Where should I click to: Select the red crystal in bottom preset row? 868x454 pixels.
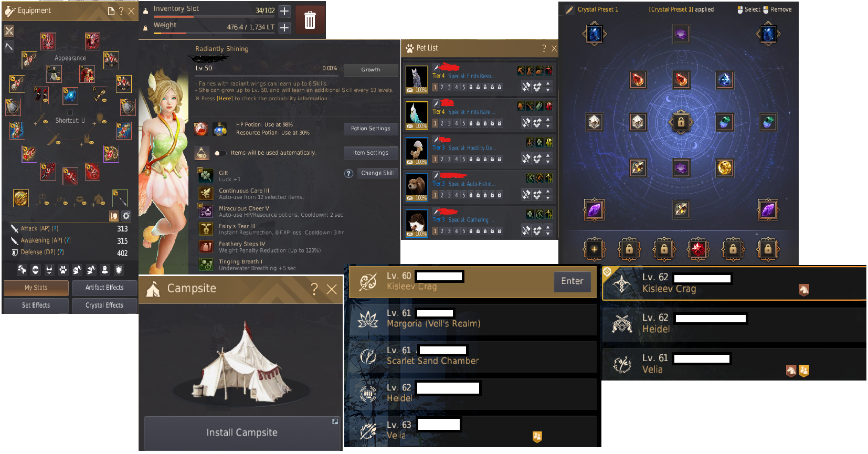click(698, 249)
